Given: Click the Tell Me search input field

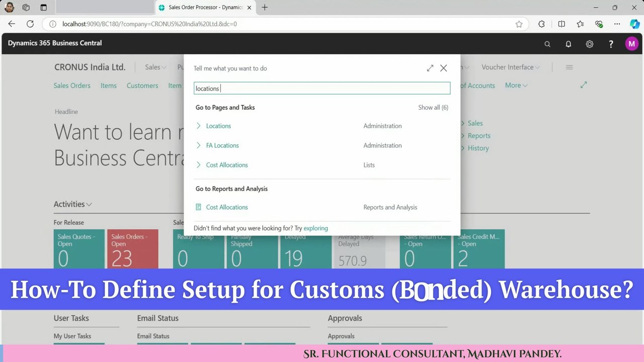Looking at the screenshot, I should tap(322, 88).
